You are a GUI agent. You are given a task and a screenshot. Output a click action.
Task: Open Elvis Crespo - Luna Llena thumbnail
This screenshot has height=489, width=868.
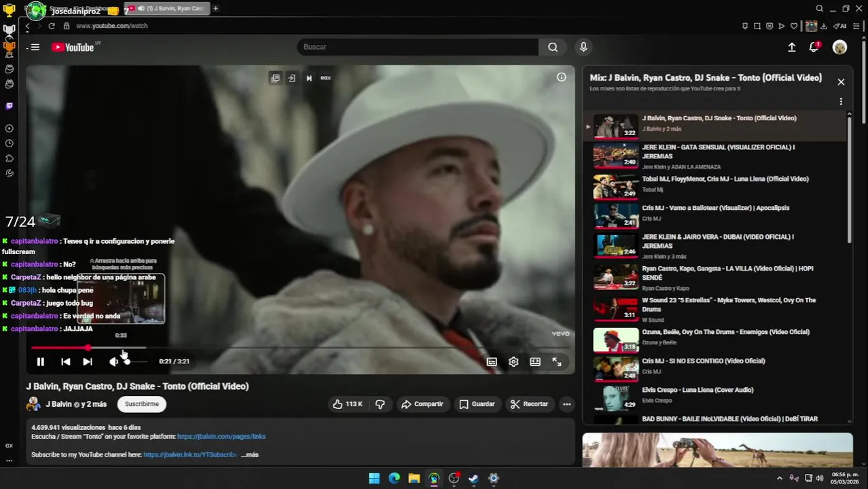tap(616, 398)
